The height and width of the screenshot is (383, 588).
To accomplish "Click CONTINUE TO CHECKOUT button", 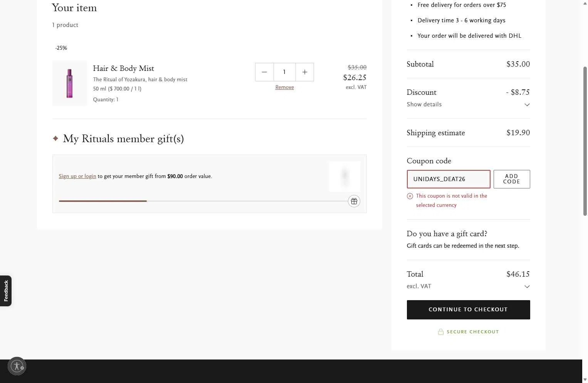I will 469,310.
